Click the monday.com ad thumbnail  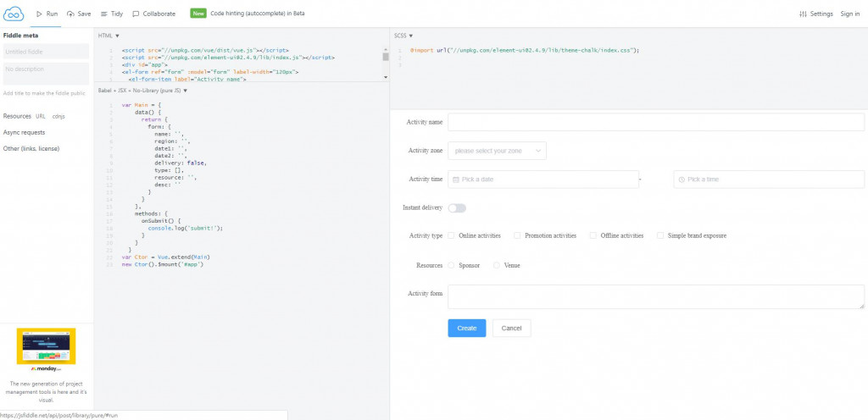point(46,346)
